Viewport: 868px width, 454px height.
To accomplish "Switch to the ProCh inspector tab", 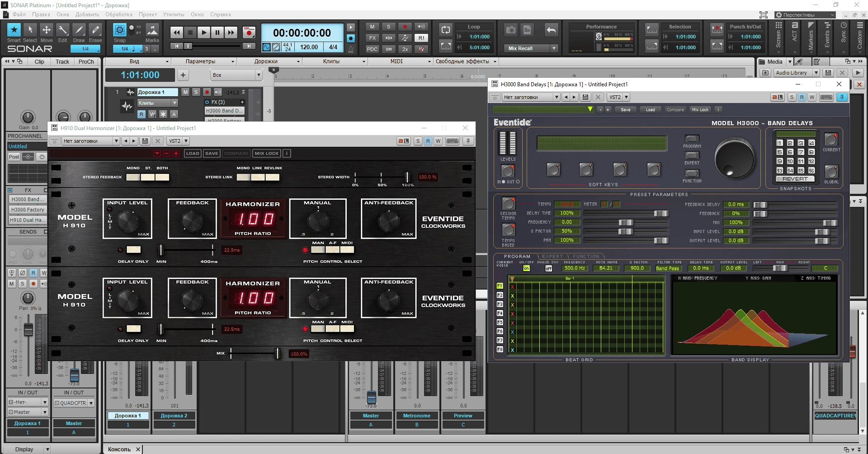I will coord(86,62).
